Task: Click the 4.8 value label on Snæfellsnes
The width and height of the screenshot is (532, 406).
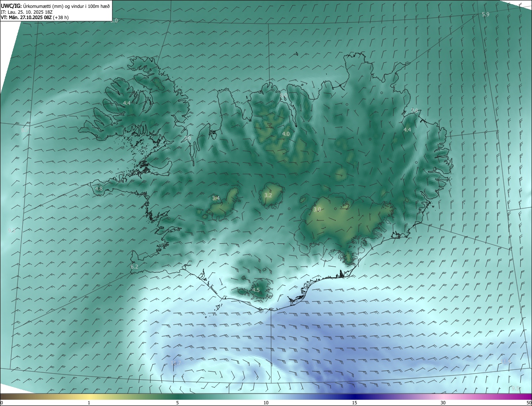Action: coord(99,189)
